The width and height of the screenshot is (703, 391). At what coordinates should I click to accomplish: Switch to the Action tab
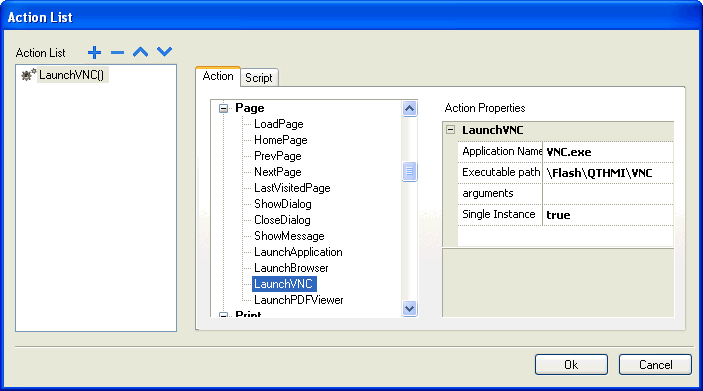[x=218, y=76]
